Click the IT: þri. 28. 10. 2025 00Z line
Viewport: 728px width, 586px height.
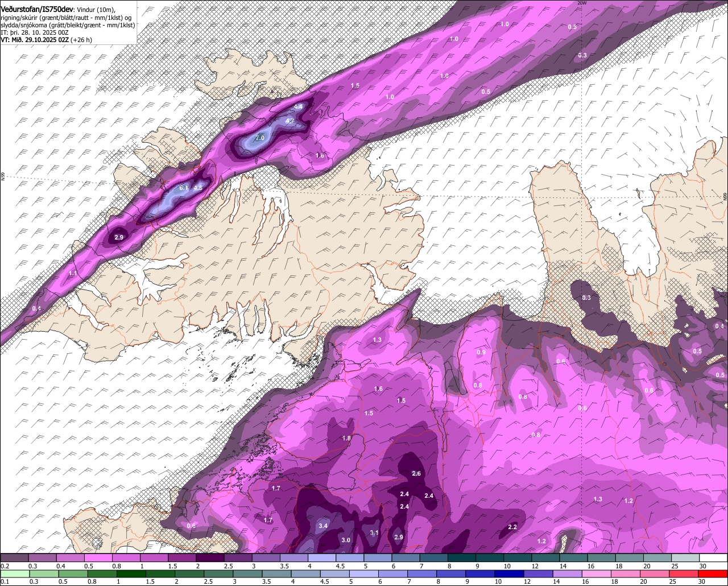[35, 32]
